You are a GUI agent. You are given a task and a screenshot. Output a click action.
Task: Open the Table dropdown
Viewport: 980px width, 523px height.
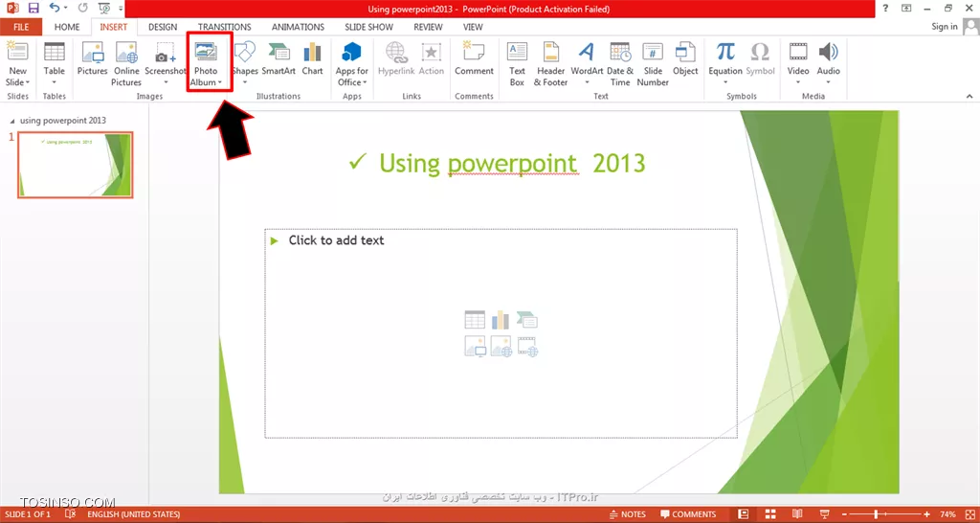[55, 82]
